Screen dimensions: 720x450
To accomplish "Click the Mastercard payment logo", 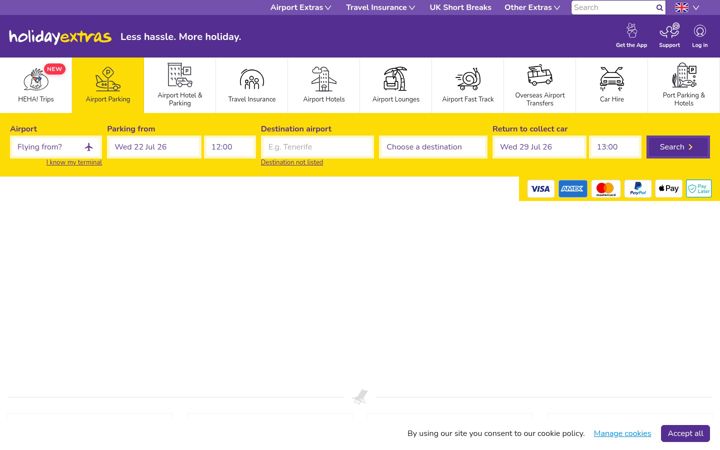I will (x=605, y=189).
